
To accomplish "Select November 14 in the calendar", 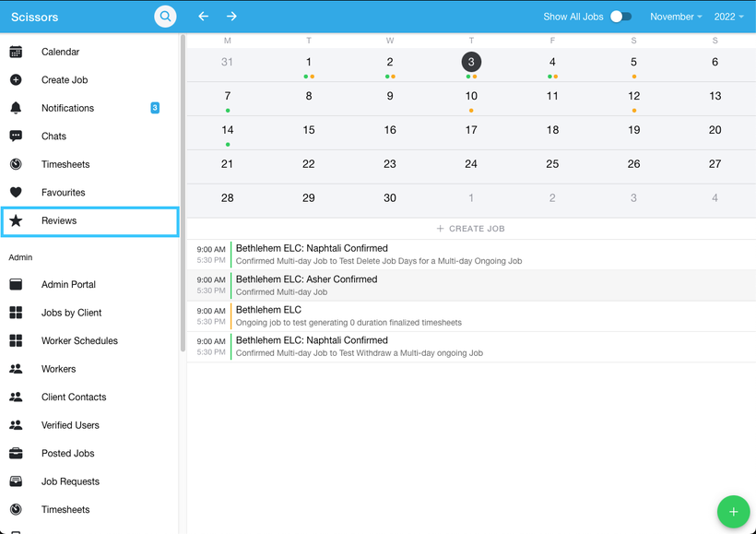I will click(x=228, y=130).
